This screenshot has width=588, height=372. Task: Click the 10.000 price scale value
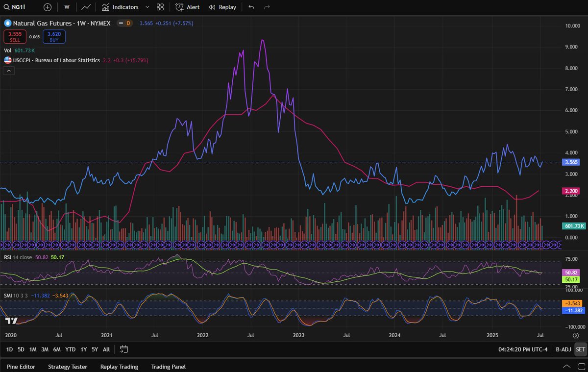(573, 25)
